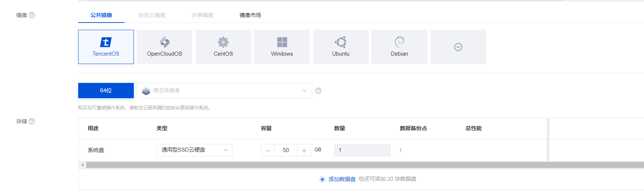
Task: Choose the Ubuntu image card
Action: click(341, 47)
